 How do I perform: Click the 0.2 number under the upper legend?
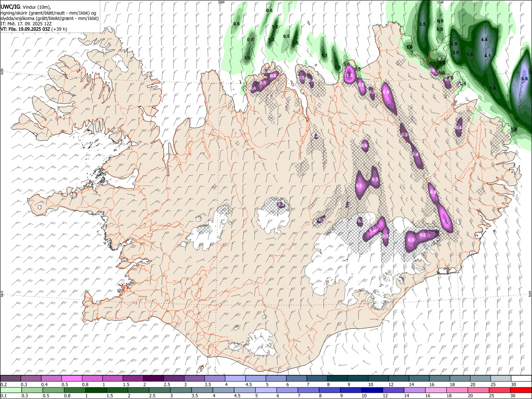[x=3, y=384]
